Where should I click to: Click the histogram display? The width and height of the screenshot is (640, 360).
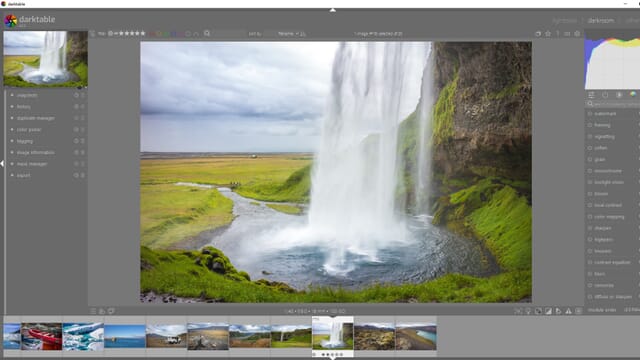click(612, 60)
